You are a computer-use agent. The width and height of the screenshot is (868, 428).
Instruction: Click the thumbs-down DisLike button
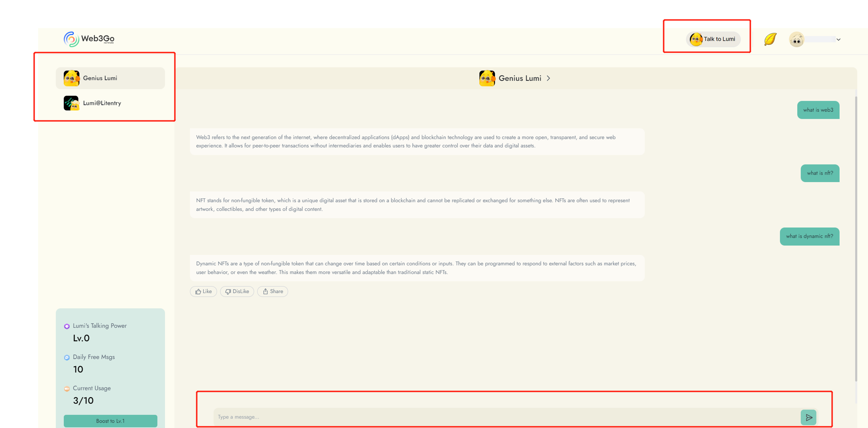(237, 291)
